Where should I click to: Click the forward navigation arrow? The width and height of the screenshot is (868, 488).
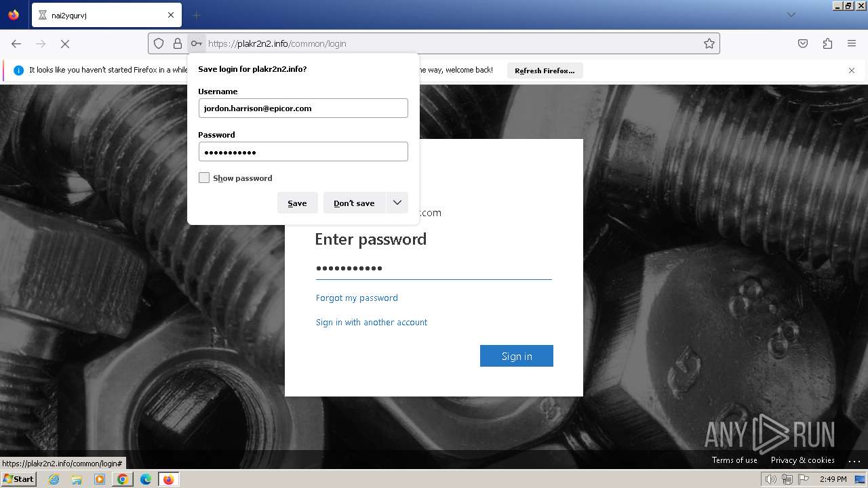click(x=41, y=43)
